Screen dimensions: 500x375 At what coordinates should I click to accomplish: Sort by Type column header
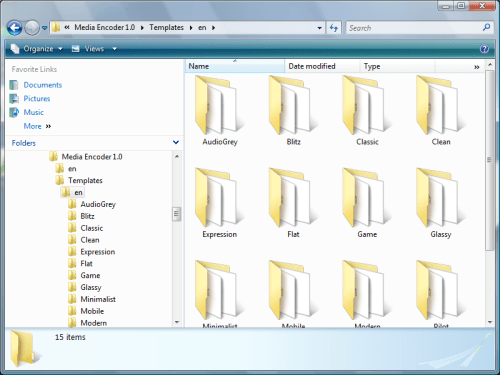point(397,66)
